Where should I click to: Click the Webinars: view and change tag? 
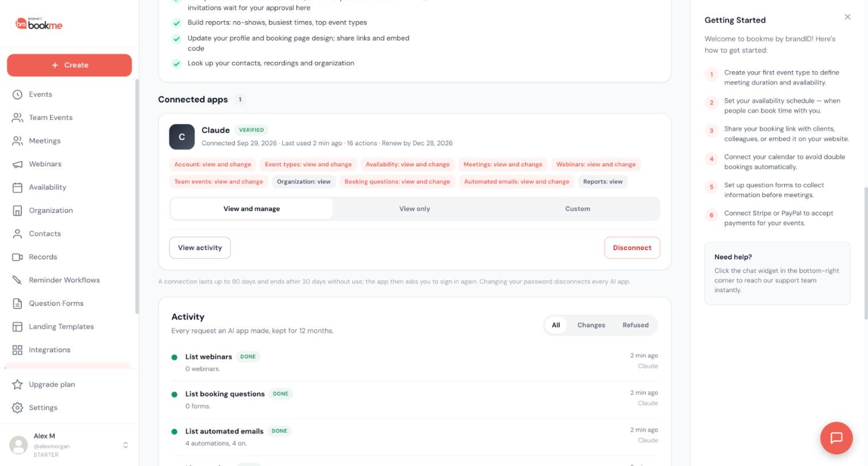pyautogui.click(x=596, y=164)
